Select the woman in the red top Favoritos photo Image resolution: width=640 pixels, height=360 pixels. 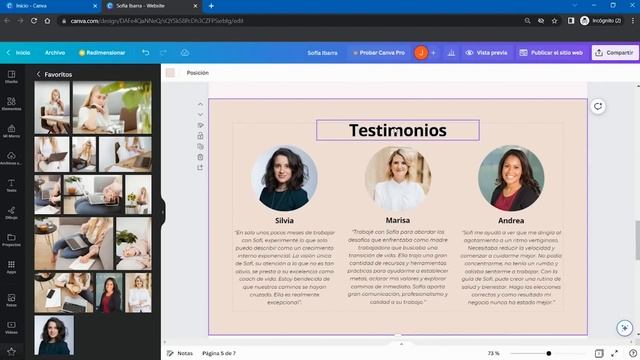109,293
